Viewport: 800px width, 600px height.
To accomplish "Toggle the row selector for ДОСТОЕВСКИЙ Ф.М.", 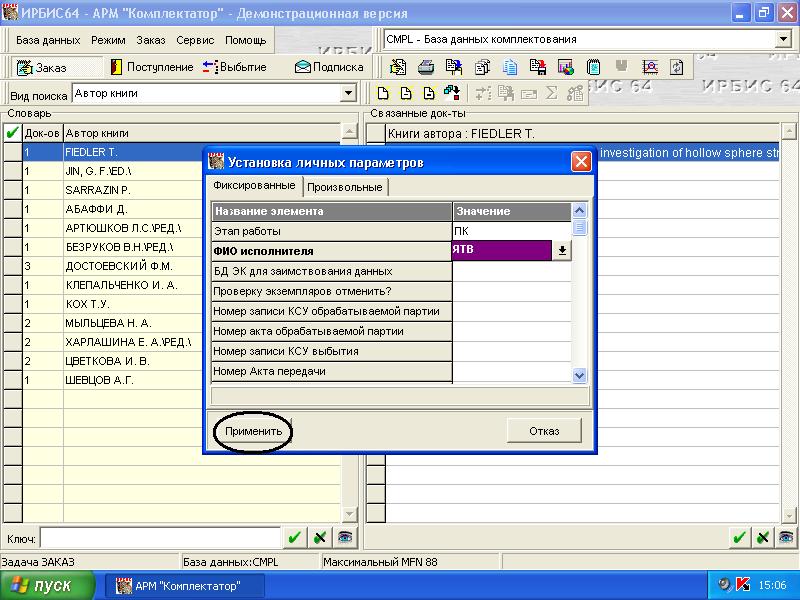I will pos(12,266).
